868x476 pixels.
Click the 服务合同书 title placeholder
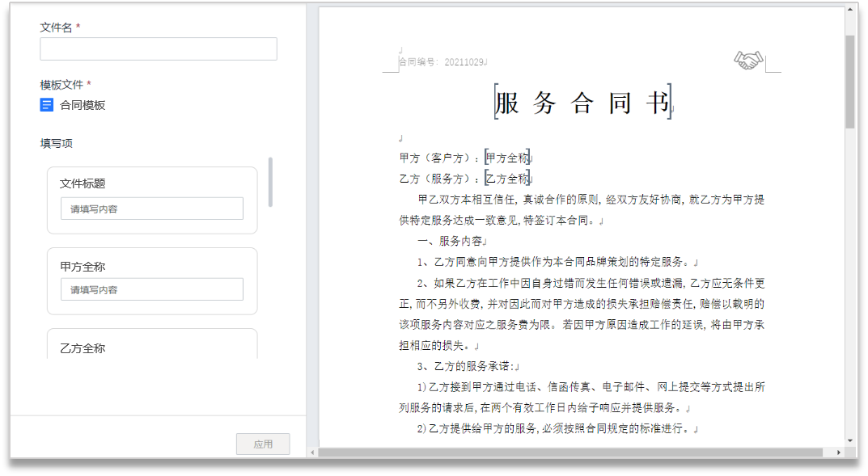point(583,103)
